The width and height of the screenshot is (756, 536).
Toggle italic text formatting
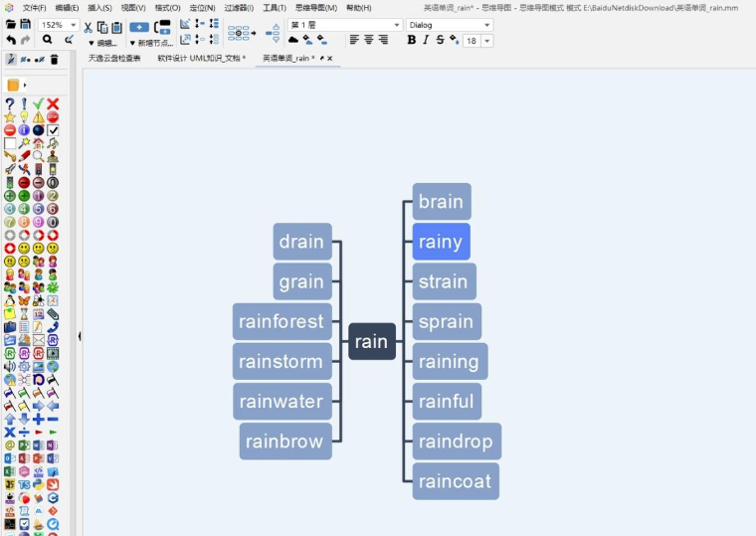click(426, 41)
